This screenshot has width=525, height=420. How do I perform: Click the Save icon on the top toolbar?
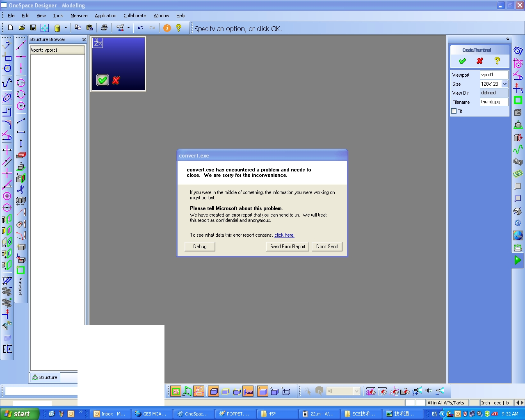coord(33,28)
